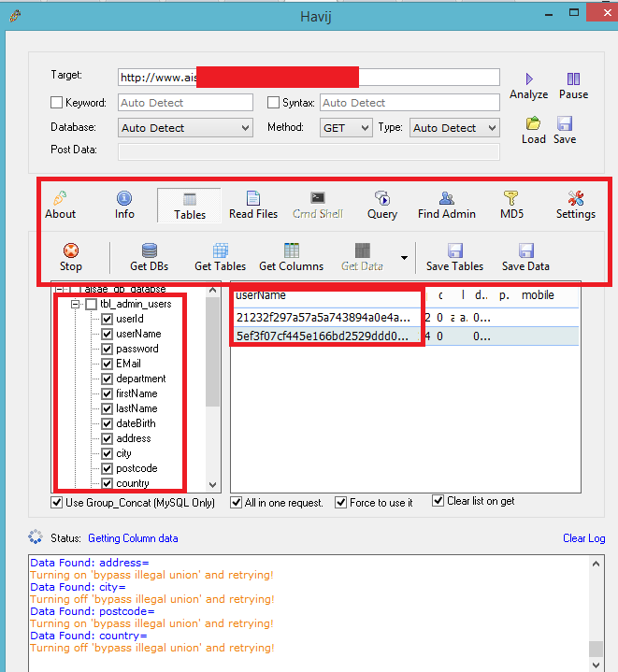Open the Read Files tool
Image resolution: width=618 pixels, height=672 pixels.
click(x=253, y=206)
